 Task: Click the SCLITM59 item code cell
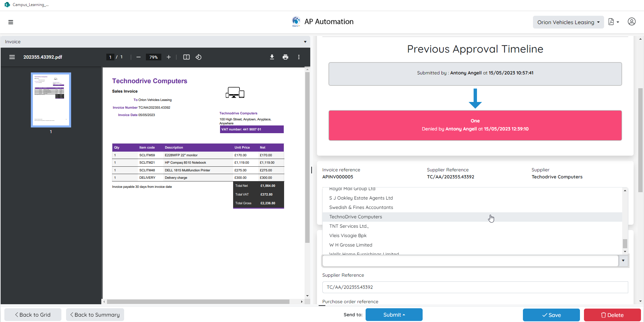[147, 155]
